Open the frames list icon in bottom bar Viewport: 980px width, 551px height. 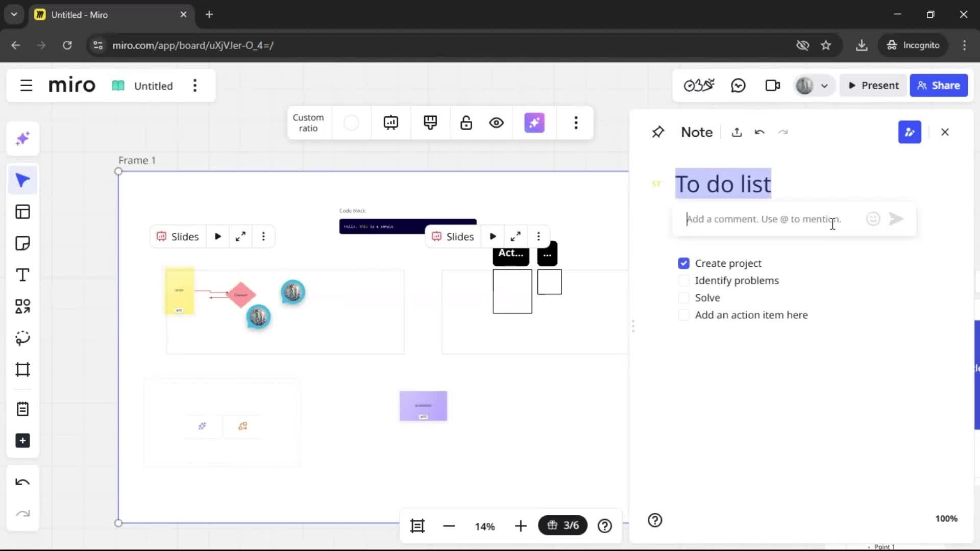(418, 526)
